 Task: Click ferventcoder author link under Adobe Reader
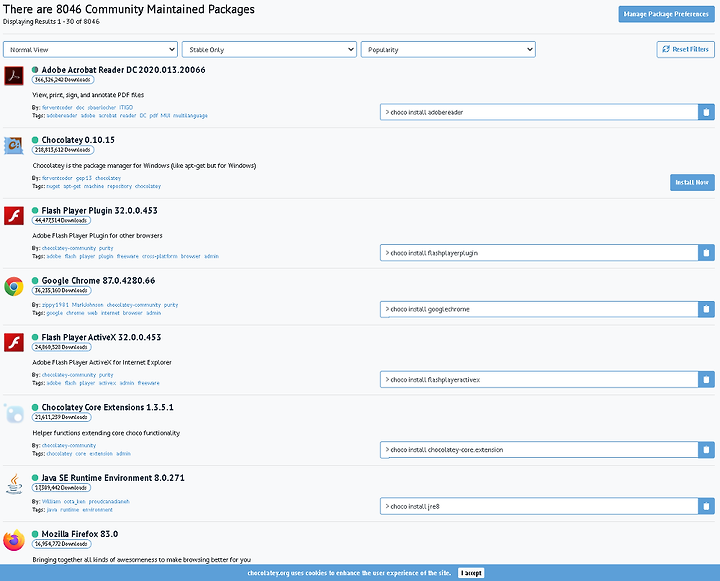[57, 107]
